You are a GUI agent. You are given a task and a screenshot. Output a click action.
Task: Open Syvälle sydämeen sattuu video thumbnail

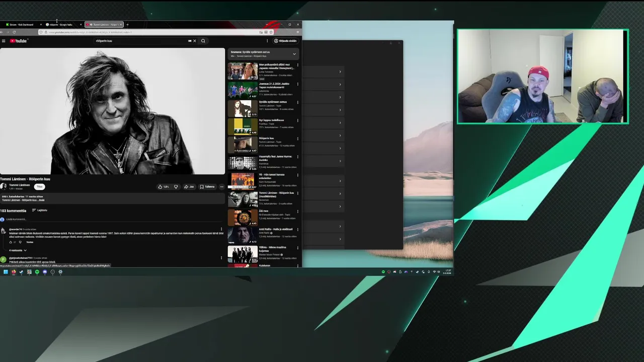click(243, 108)
